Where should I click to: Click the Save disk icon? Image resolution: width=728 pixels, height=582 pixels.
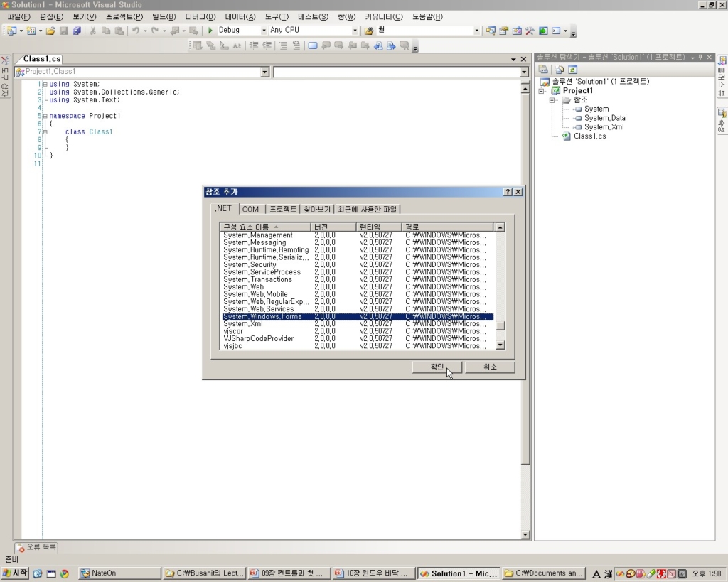[x=63, y=31]
